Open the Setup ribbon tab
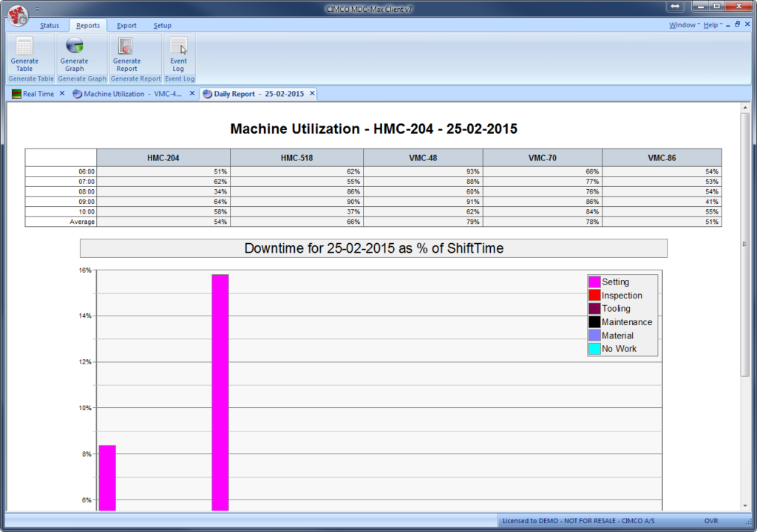This screenshot has height=532, width=757. 162,26
